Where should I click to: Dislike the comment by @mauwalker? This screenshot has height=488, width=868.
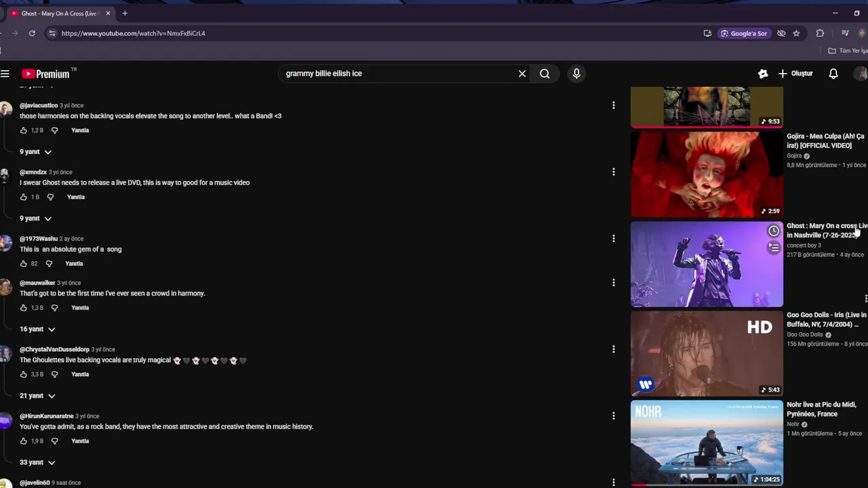(55, 308)
